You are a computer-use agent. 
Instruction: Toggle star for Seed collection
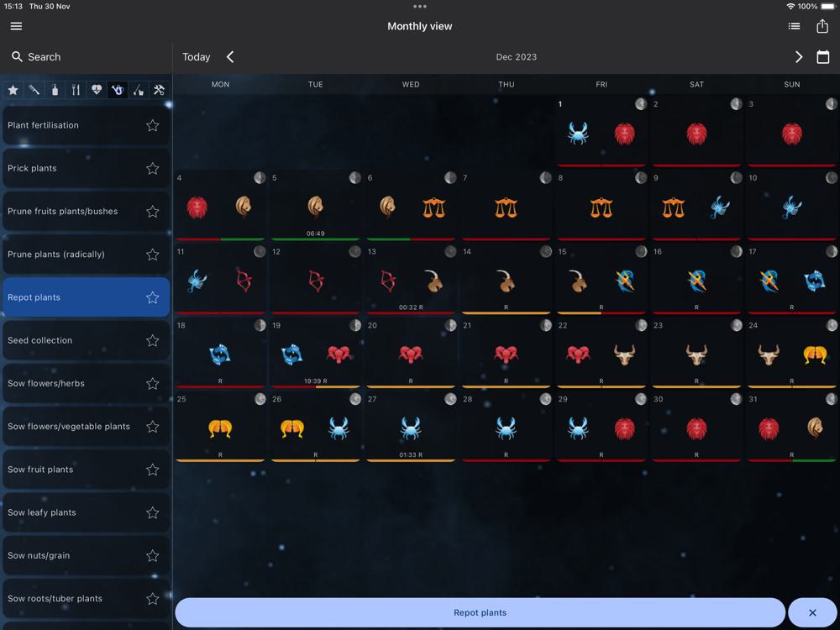153,341
